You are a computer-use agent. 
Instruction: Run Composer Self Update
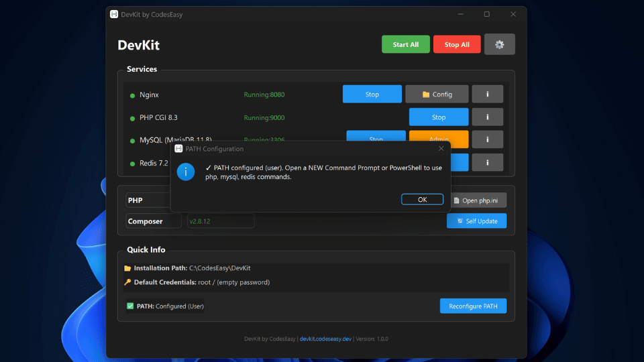476,221
